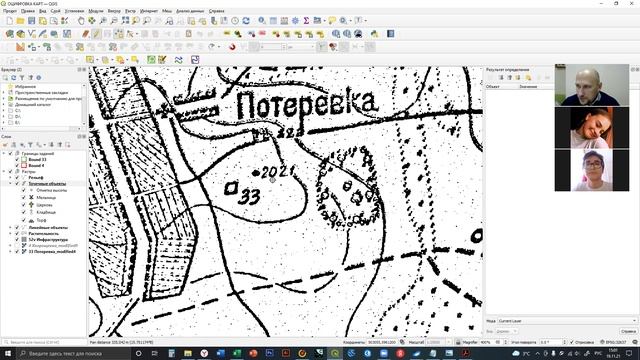Open the Проект menu

pos(10,11)
